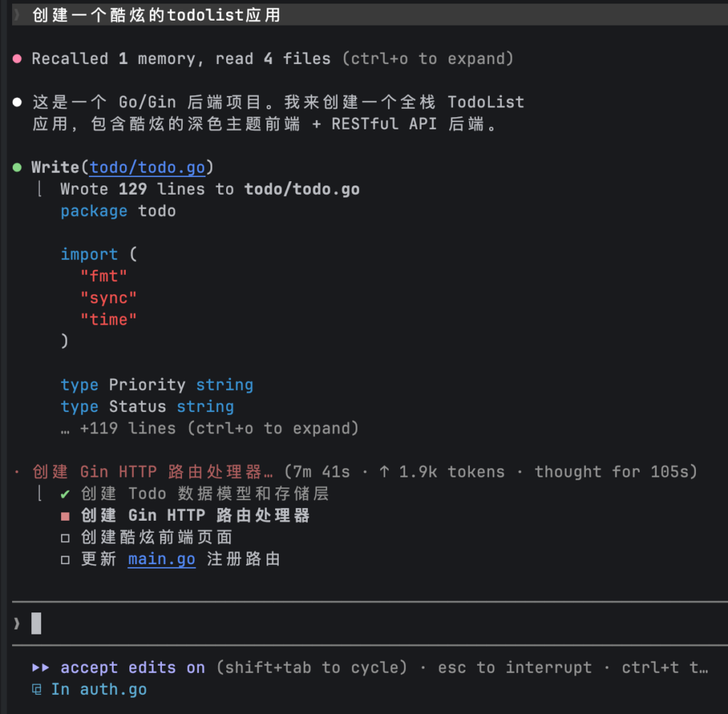Click the white bullet before the Go/Gin message
This screenshot has width=728, height=714.
click(17, 102)
